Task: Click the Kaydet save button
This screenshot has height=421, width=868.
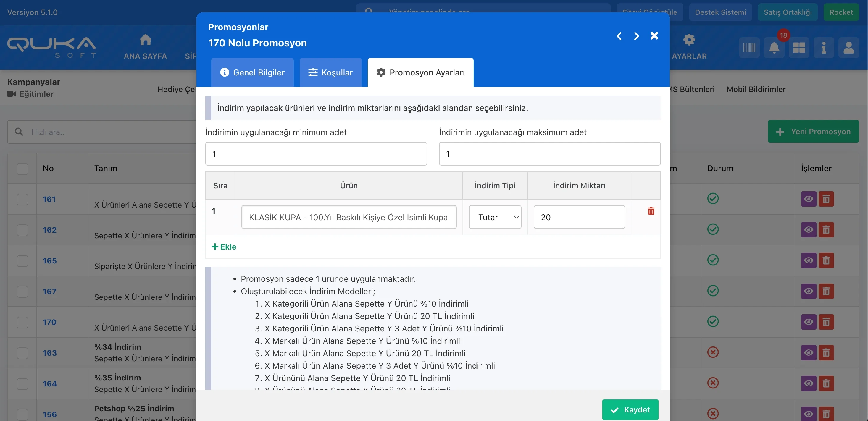Action: click(630, 409)
